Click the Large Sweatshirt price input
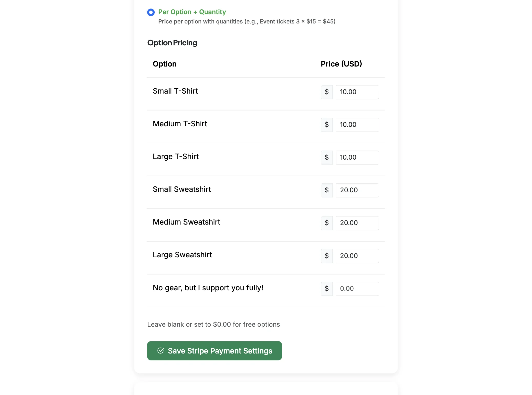The image size is (532, 395). [358, 256]
